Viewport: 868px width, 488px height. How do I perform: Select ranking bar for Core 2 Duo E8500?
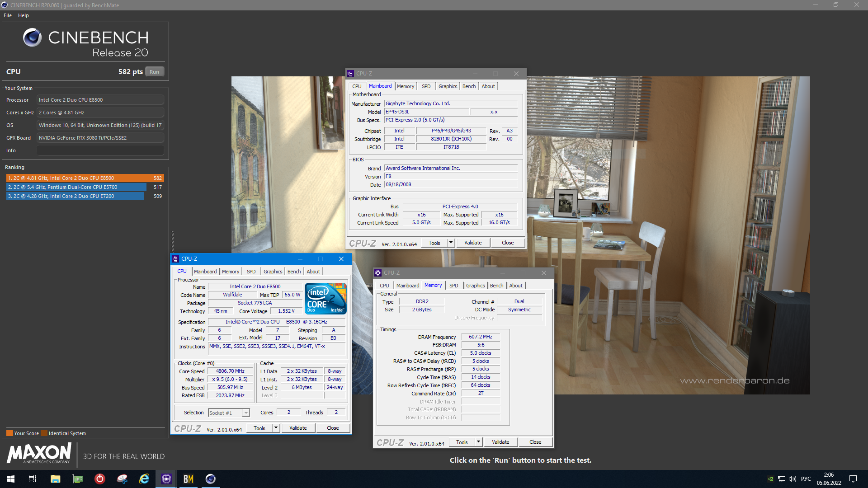click(85, 178)
